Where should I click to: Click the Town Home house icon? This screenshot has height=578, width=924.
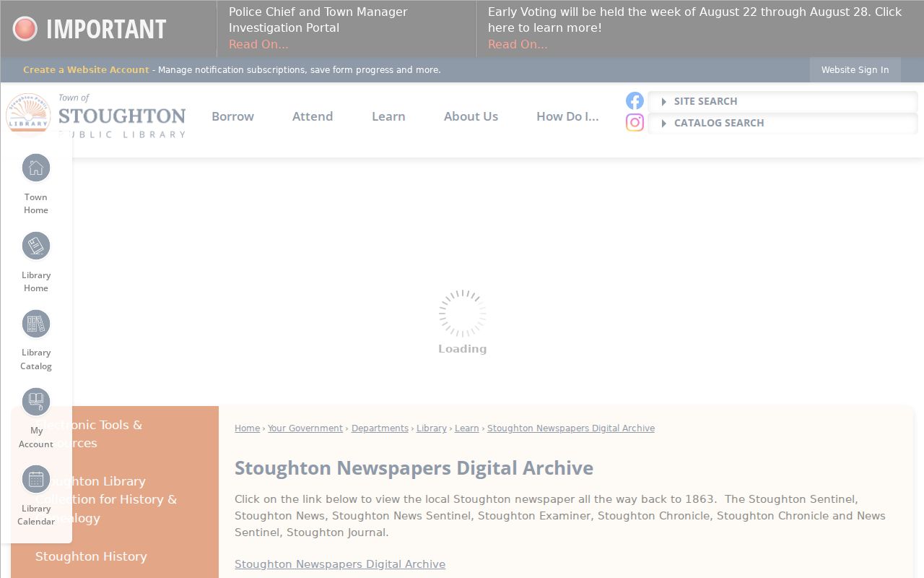tap(36, 168)
